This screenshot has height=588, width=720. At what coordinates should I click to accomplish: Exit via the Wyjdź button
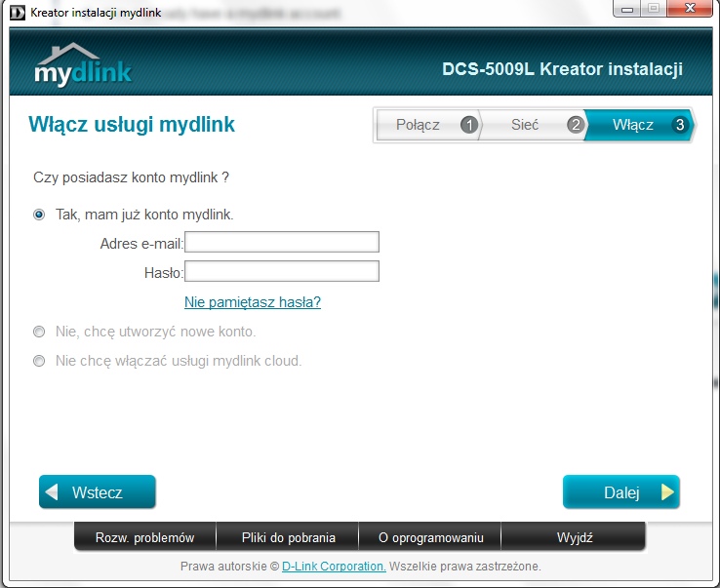[x=574, y=536]
